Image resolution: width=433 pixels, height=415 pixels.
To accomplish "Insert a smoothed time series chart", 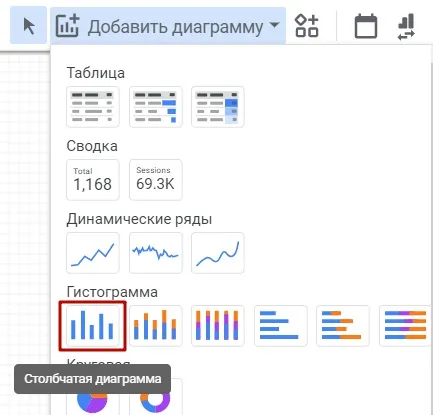I will 218,253.
